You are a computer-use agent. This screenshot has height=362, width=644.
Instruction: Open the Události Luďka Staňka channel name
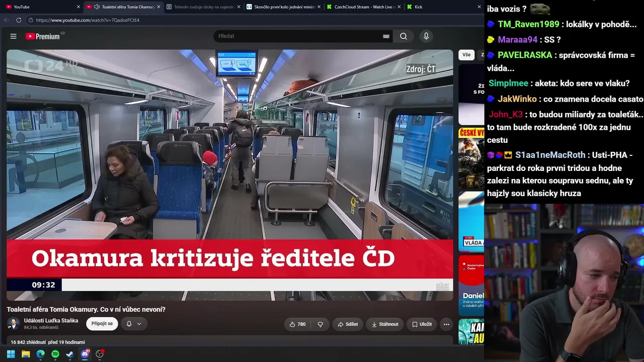[51, 321]
